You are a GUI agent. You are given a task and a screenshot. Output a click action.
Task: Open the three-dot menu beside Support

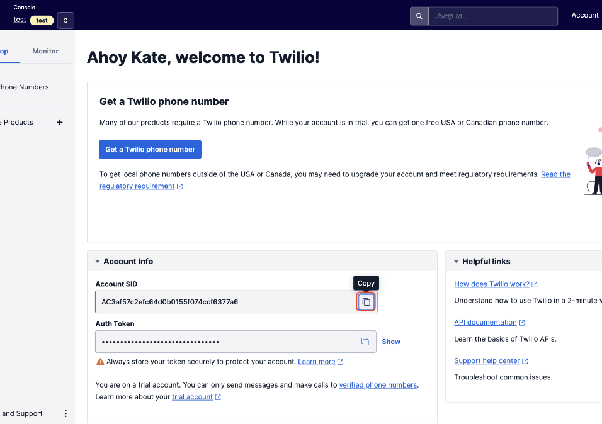(66, 413)
